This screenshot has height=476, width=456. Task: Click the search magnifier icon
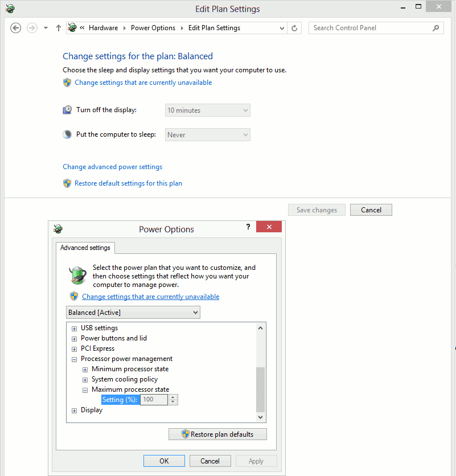click(x=436, y=28)
